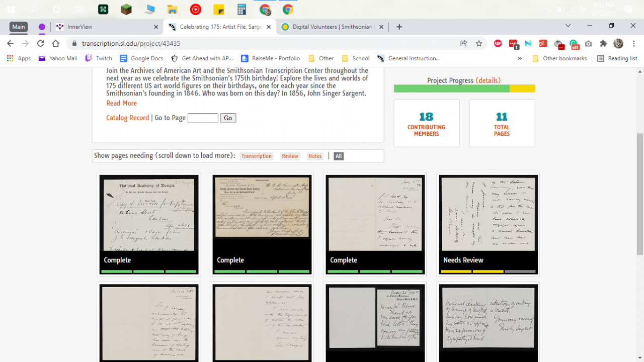Open Windows search from the taskbar
Screen dimensions: 644x362
[x=34, y=9]
